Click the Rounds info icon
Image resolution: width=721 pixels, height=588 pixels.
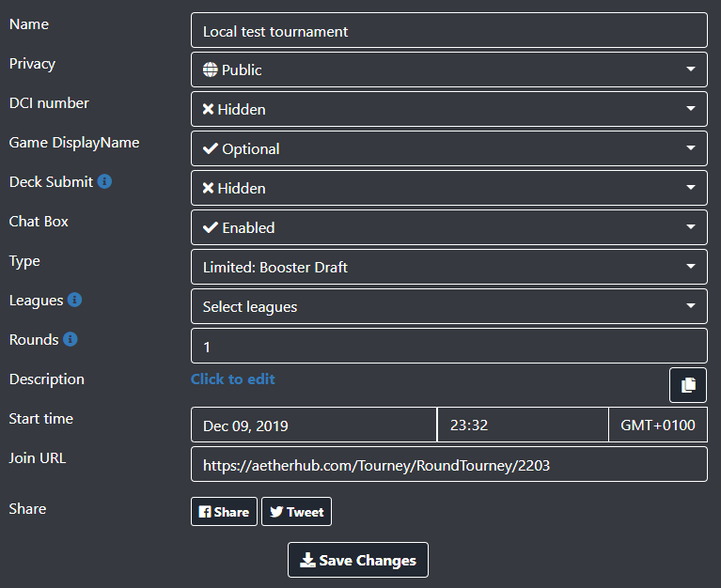click(71, 339)
